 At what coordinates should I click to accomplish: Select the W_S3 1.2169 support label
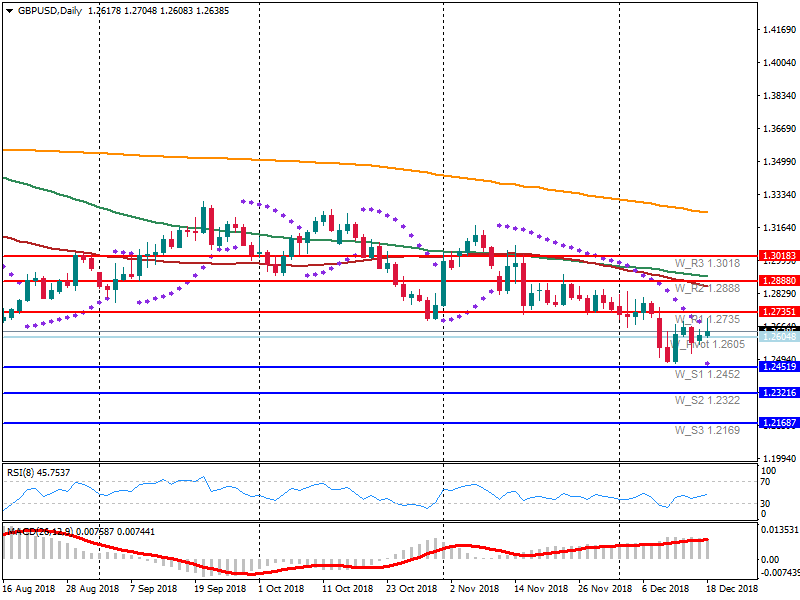coord(706,430)
